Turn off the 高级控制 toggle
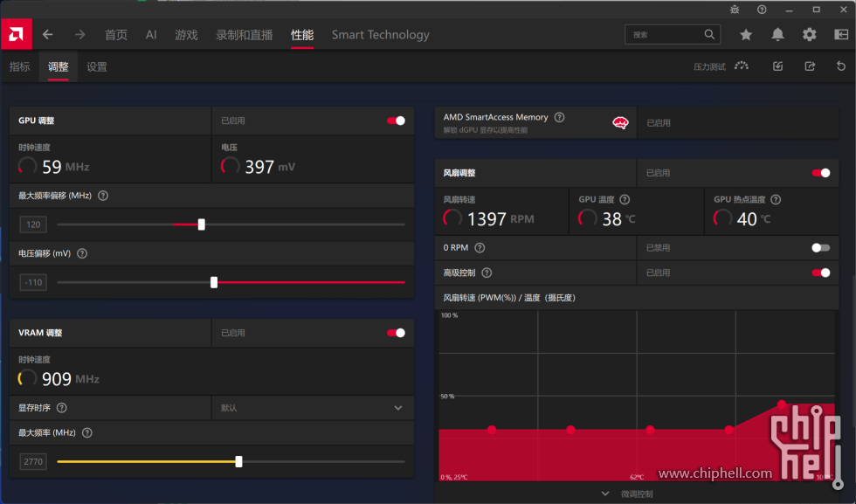856x504 pixels. pyautogui.click(x=821, y=273)
